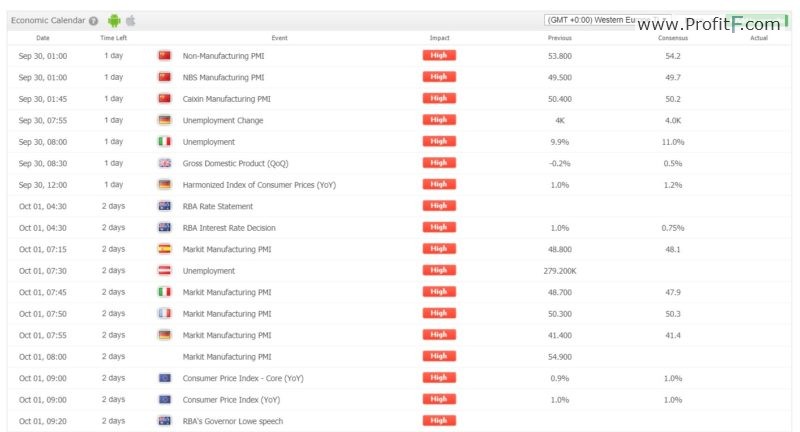Click the France flag at Oct 01, 07:50
This screenshot has width=800, height=432.
[164, 313]
